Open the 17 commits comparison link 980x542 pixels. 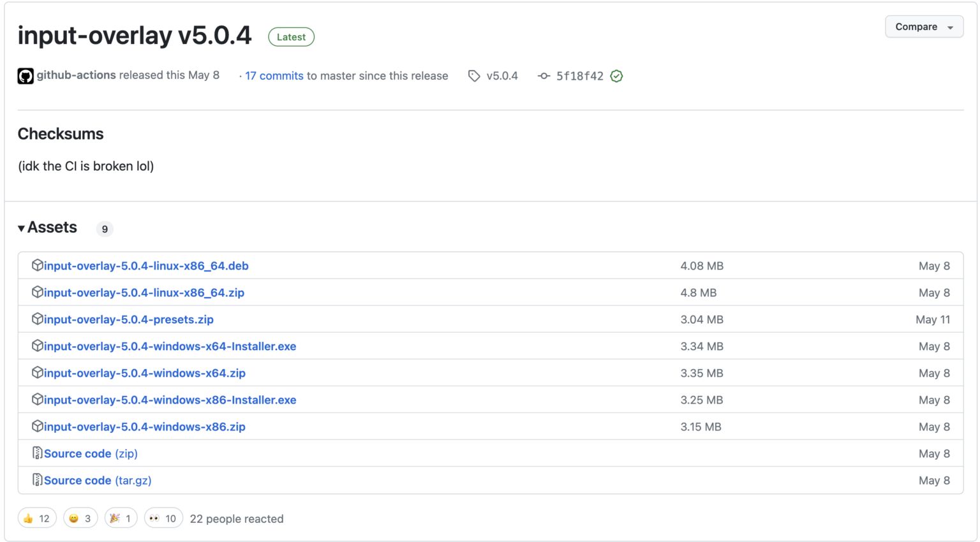(x=274, y=75)
